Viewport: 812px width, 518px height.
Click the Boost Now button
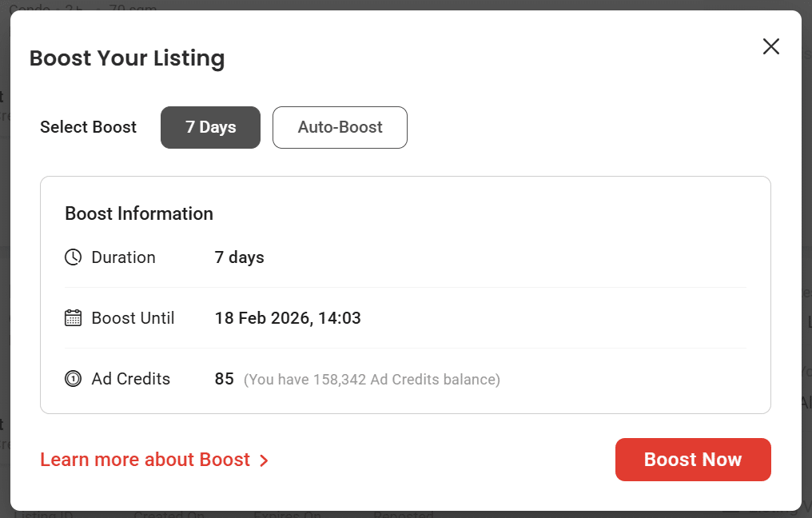692,460
